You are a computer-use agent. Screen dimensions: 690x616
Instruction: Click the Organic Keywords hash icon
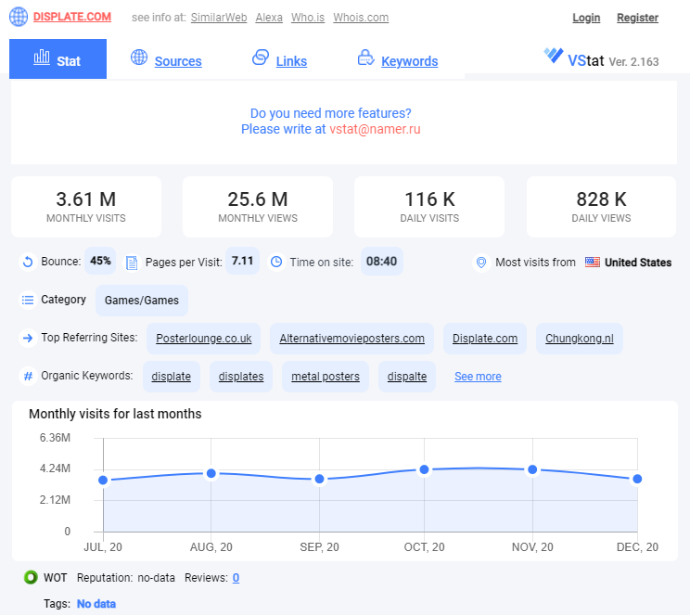point(28,377)
